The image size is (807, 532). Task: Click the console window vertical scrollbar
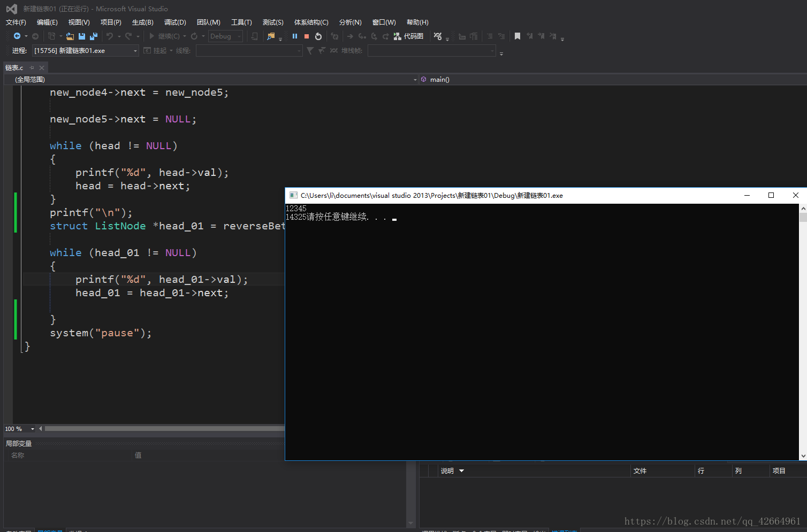803,331
